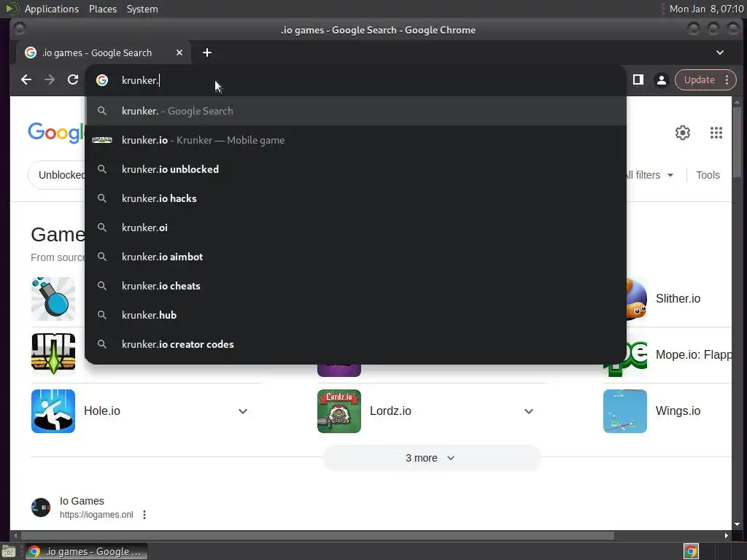This screenshot has height=560, width=747.
Task: Expand the Lordz.io entry chevron
Action: click(x=529, y=411)
